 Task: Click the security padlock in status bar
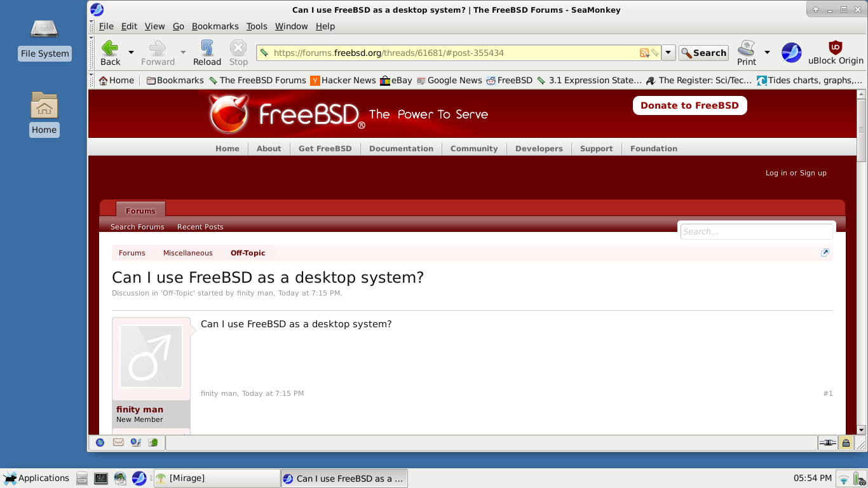click(x=846, y=443)
